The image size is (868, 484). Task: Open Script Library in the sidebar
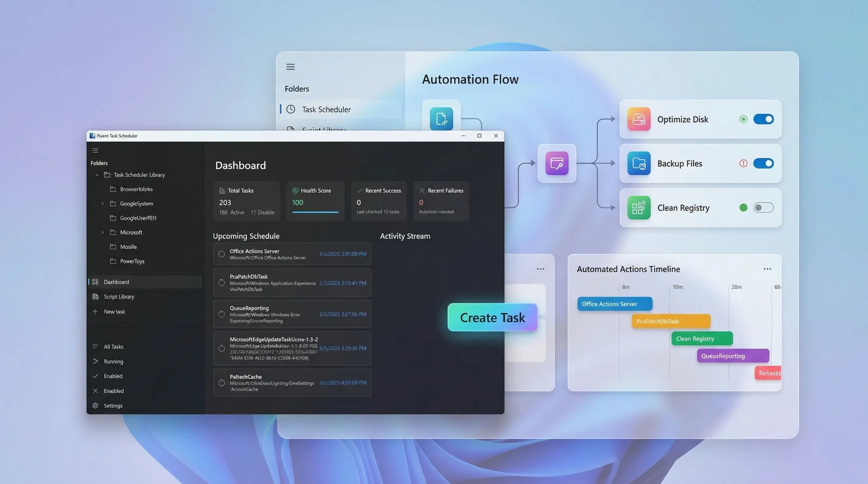[x=145, y=296]
